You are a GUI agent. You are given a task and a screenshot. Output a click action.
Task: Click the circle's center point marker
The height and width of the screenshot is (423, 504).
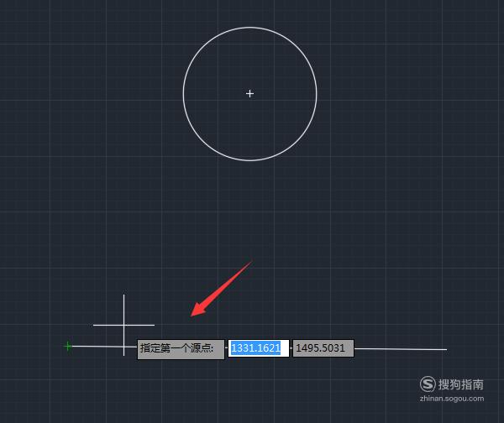249,94
